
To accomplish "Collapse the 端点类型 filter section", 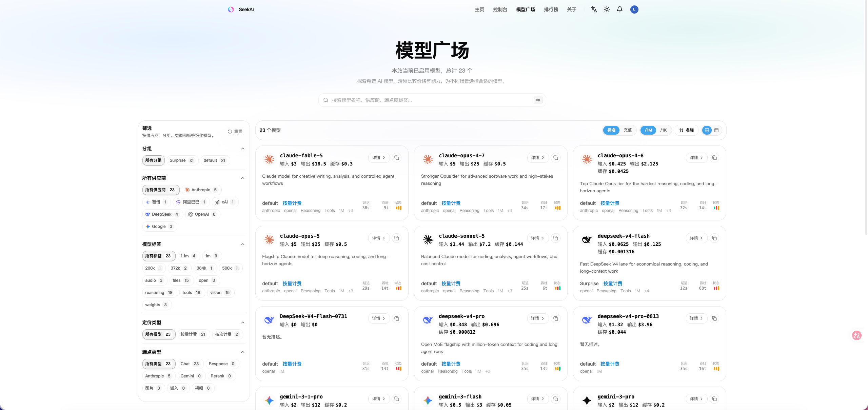I will [243, 352].
